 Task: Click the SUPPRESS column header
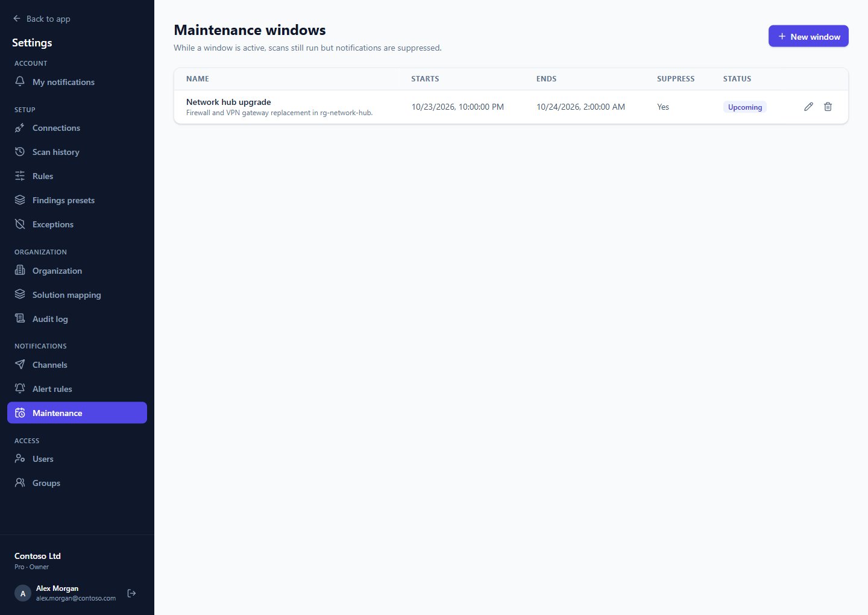(676, 79)
